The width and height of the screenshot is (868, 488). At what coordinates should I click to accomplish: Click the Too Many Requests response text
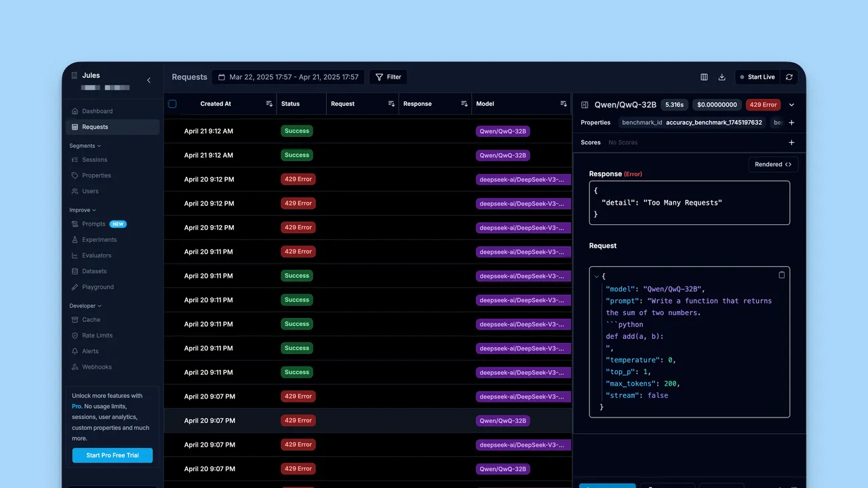click(683, 203)
